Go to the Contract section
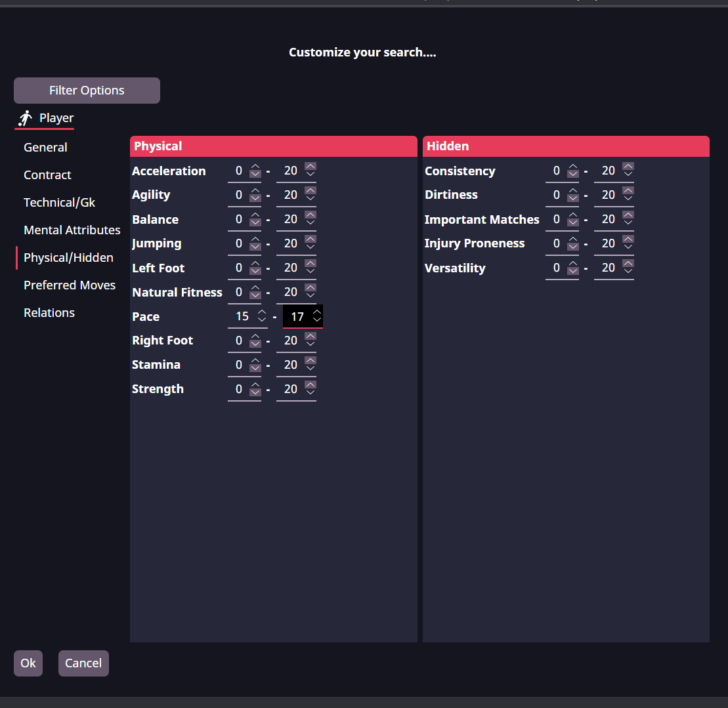The height and width of the screenshot is (708, 728). click(x=47, y=175)
